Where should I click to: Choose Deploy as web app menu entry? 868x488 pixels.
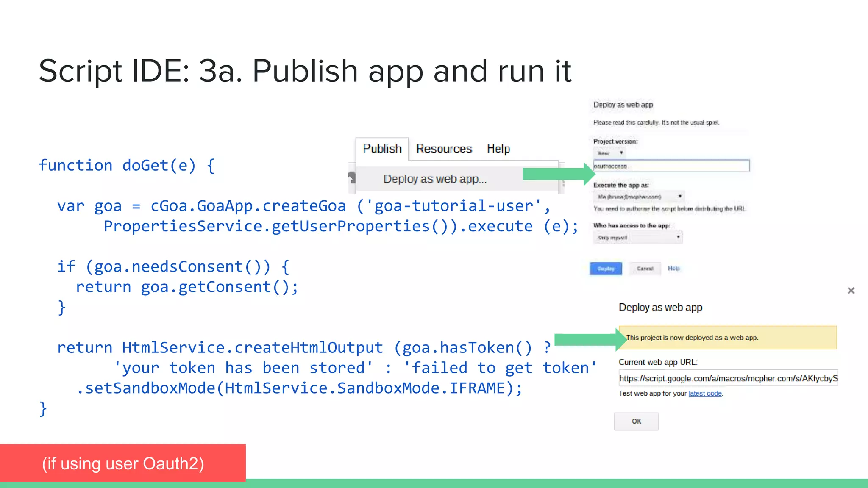pos(435,179)
